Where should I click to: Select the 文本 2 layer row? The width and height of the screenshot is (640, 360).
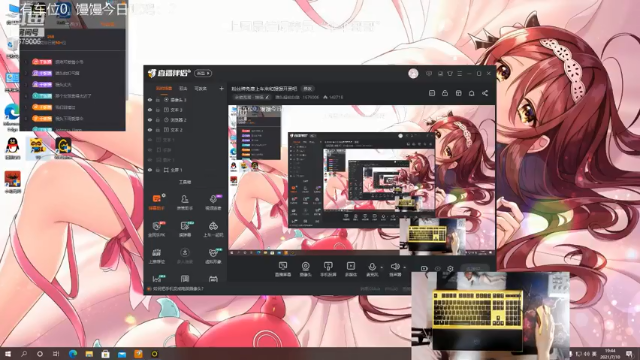pos(186,130)
